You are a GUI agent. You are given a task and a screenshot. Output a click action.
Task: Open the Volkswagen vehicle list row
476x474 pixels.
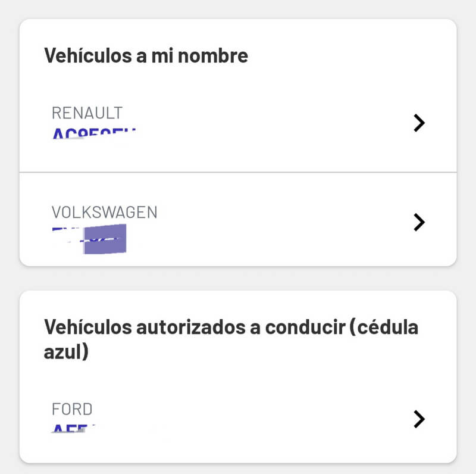(x=238, y=222)
